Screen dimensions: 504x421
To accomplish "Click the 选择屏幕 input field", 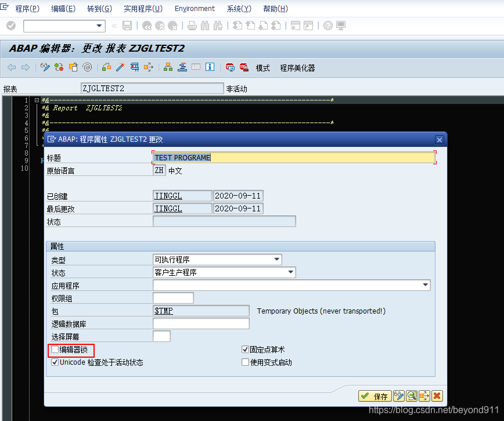I will [x=161, y=336].
